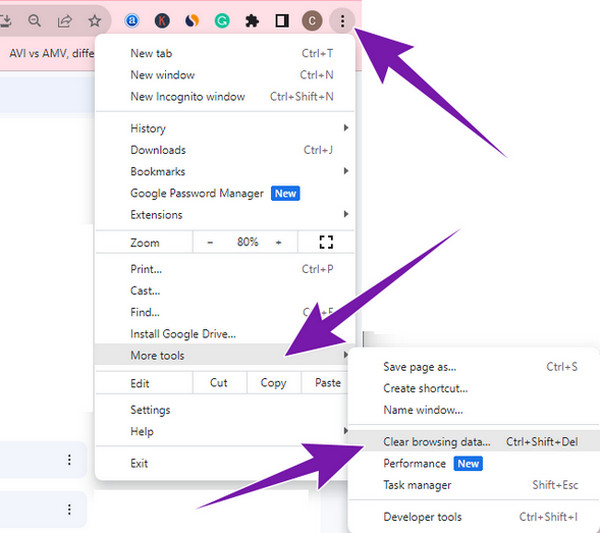Click the 80% zoom level value
Image resolution: width=600 pixels, height=533 pixels.
point(248,242)
